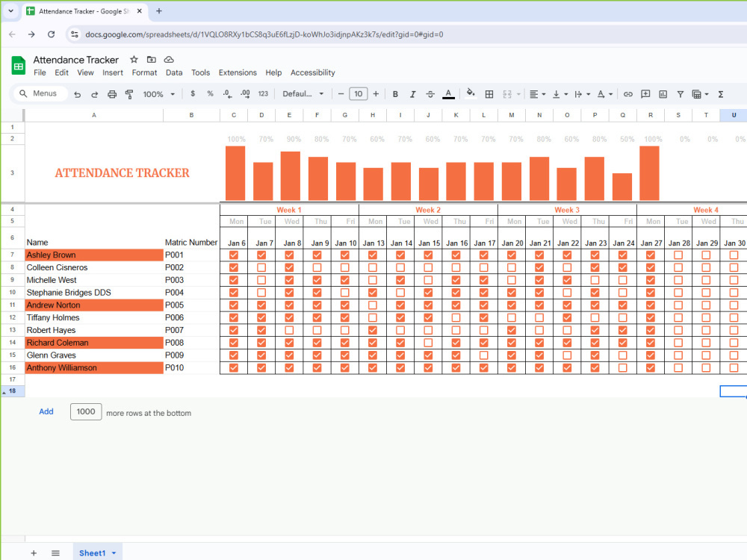
Task: Insert link using chain icon
Action: (628, 94)
